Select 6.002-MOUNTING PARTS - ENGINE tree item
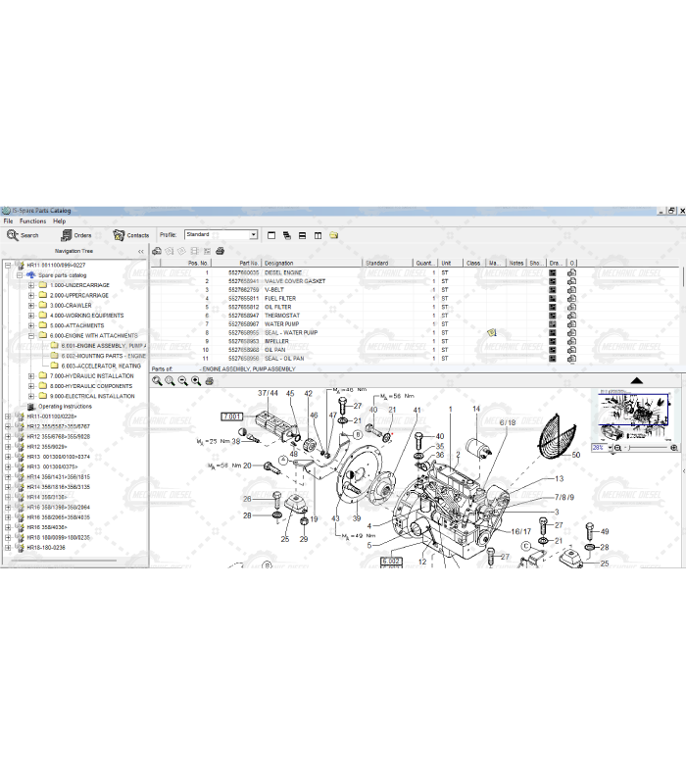686x784 pixels. (102, 356)
